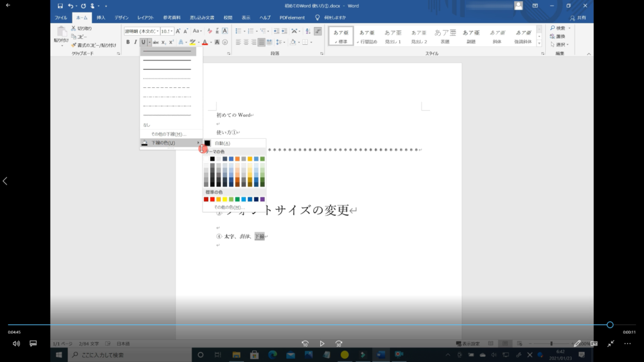Click the superscript X² icon
The width and height of the screenshot is (644, 362).
[172, 42]
